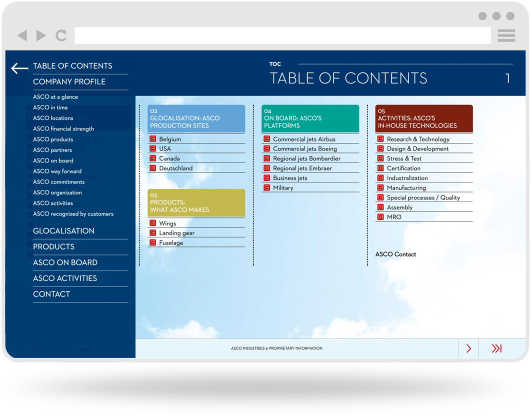
Task: Open ASCO activities sidebar sub-link
Action: coord(52,203)
